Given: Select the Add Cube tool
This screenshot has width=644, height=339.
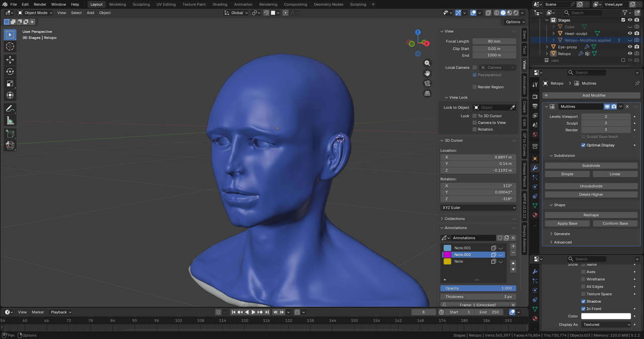Looking at the screenshot, I should 10,133.
